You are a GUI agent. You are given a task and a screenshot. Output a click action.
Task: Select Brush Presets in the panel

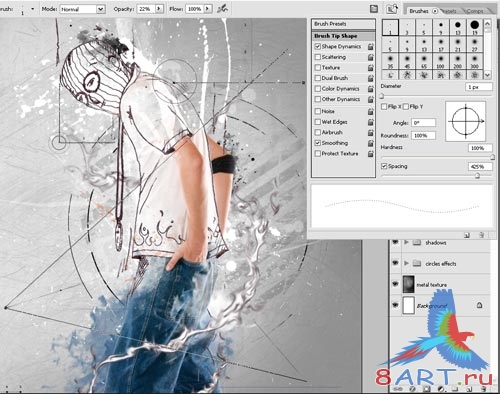343,24
